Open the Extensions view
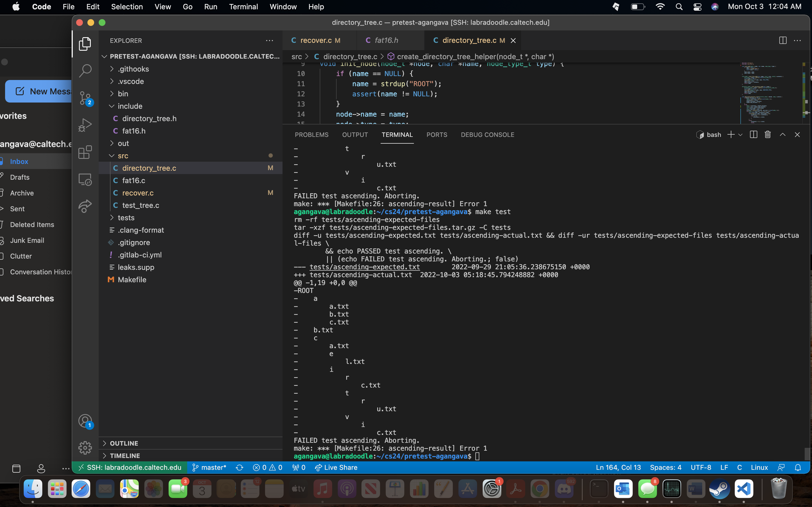The width and height of the screenshot is (812, 507). [x=85, y=152]
